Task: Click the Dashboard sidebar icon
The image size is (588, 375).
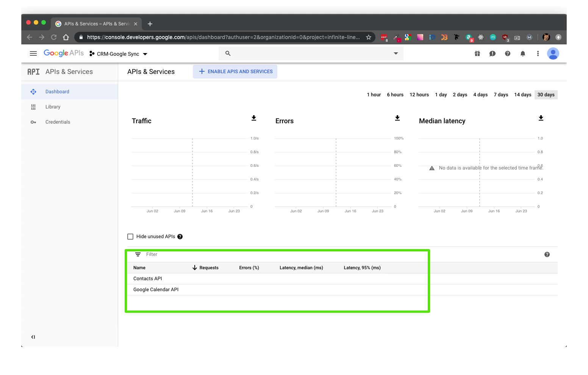Action: [33, 92]
